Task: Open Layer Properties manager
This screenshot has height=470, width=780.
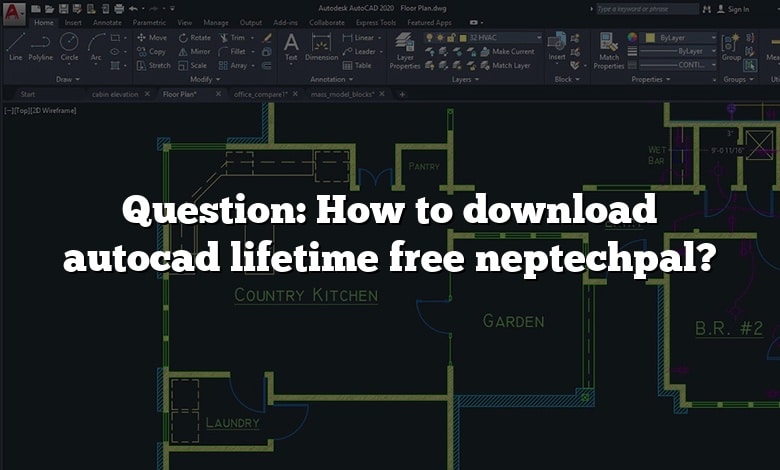Action: 405,51
